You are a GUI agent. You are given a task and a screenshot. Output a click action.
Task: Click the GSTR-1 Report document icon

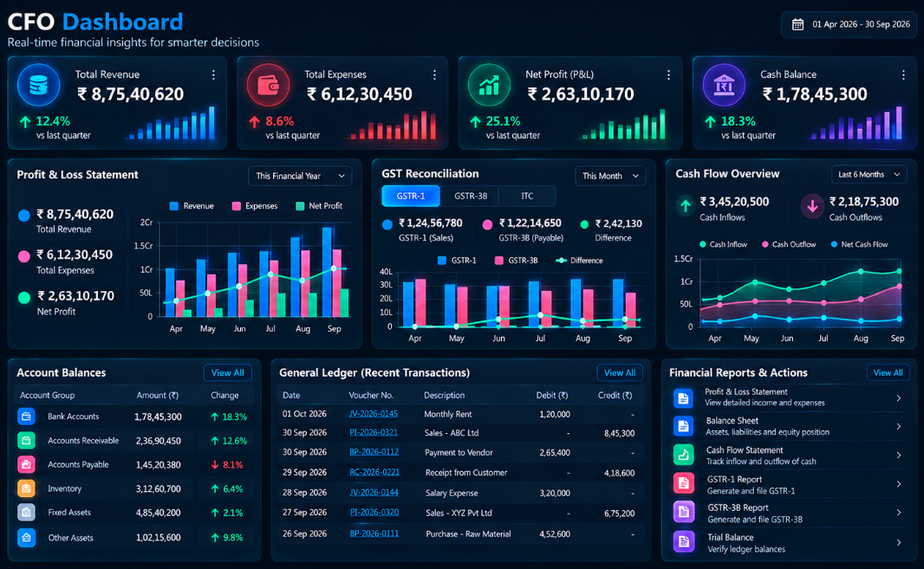pyautogui.click(x=683, y=483)
